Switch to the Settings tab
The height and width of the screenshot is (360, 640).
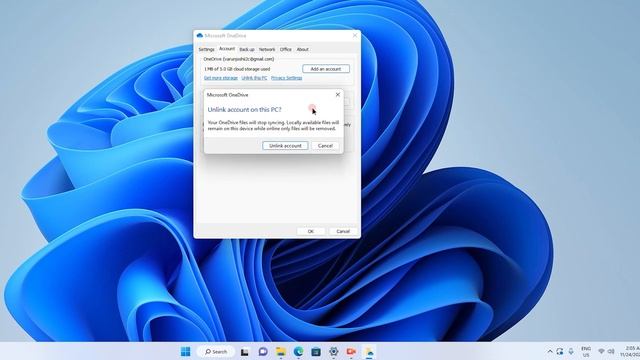206,49
